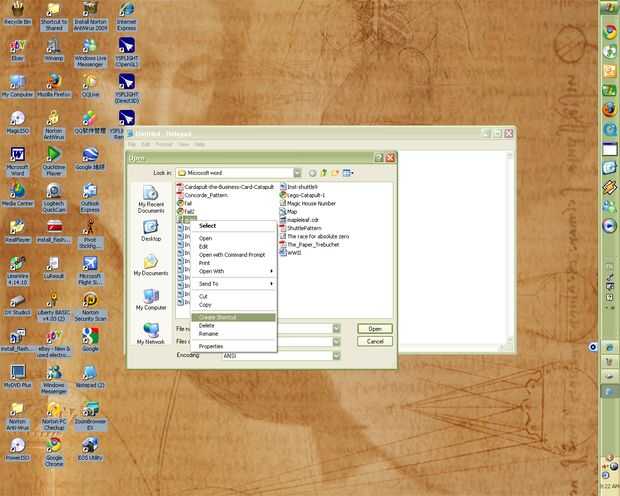Screen dimensions: 620x496
Task: Select the file The race for absolute zero
Action: [314, 237]
